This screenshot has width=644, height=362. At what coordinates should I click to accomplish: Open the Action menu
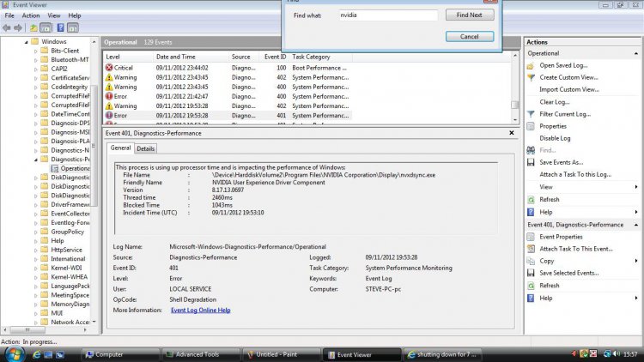click(x=31, y=15)
